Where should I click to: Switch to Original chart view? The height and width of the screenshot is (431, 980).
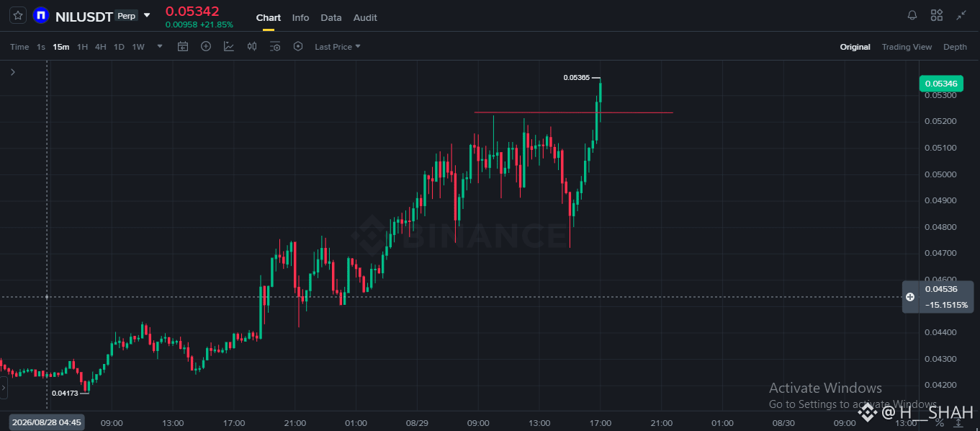[855, 47]
